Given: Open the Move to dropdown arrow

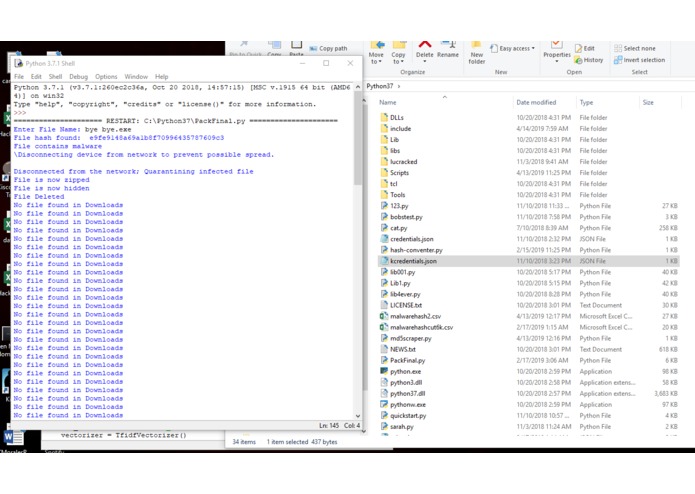Looking at the screenshot, I should pos(380,62).
